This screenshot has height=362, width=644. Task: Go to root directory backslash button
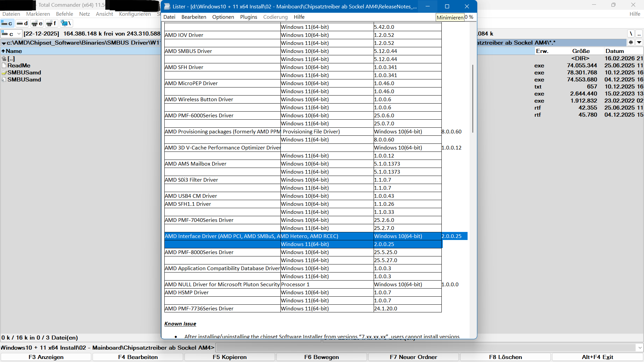(x=631, y=34)
